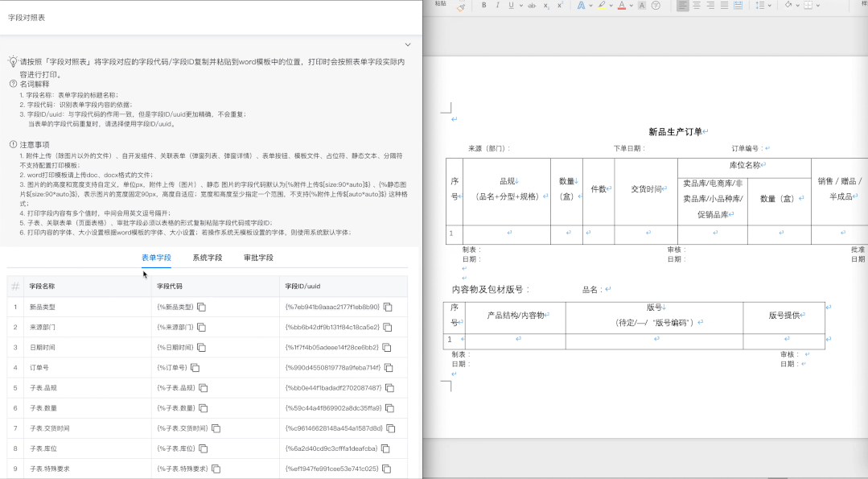The image size is (868, 479).
Task: Open the highlight color dropdown arrow
Action: click(x=611, y=6)
